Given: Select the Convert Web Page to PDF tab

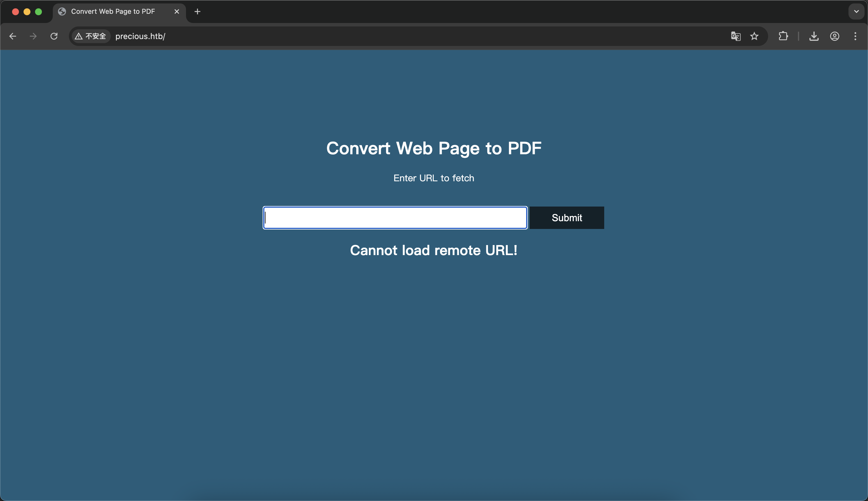Looking at the screenshot, I should 113,12.
